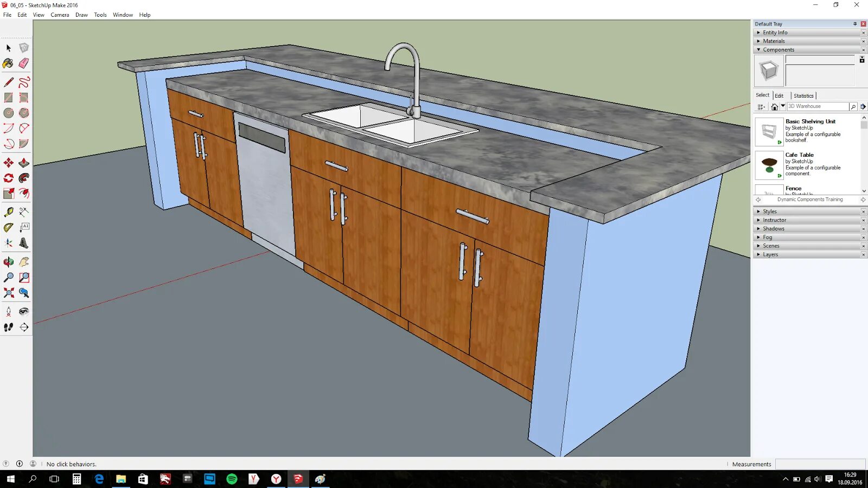868x488 pixels.
Task: Select the arrow Select tool
Action: 9,48
